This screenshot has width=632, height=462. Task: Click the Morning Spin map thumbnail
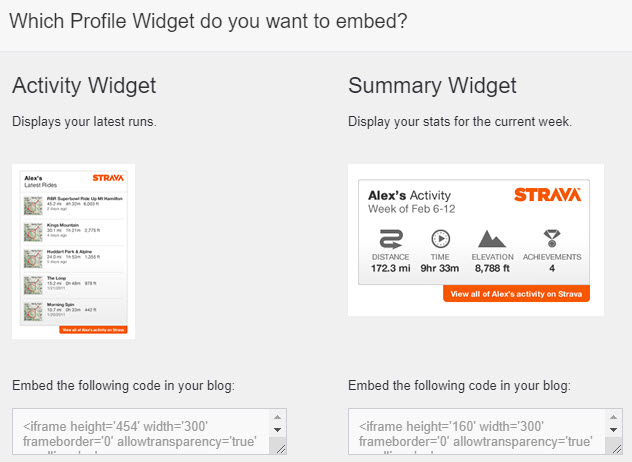click(37, 310)
